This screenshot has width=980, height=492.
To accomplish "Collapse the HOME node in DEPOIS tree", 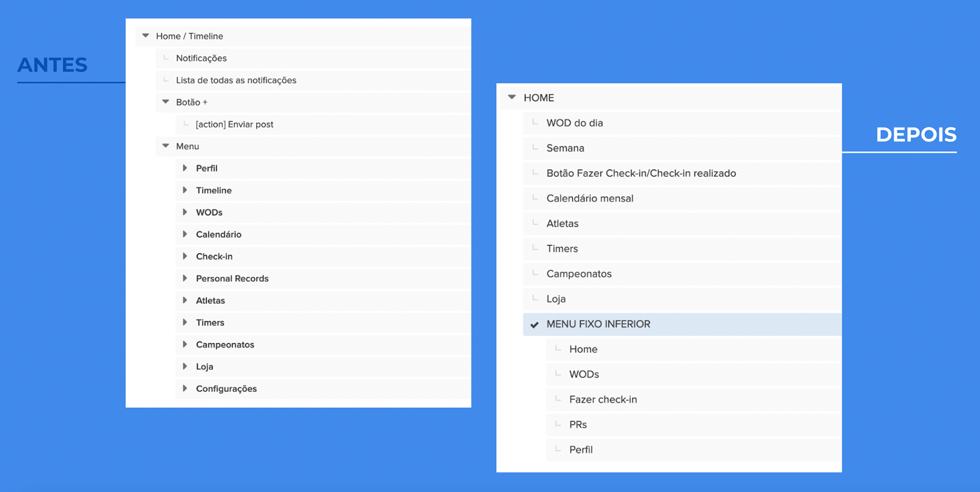I will coord(512,97).
